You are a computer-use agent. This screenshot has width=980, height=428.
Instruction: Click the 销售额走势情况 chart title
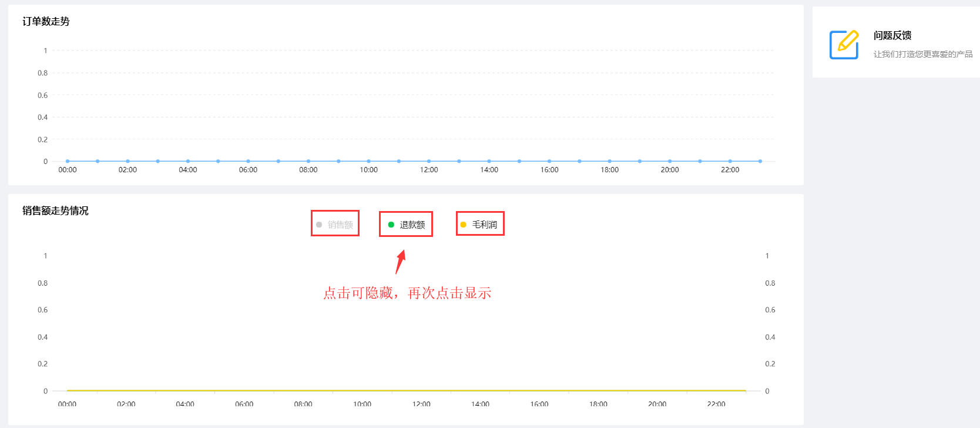(x=55, y=210)
